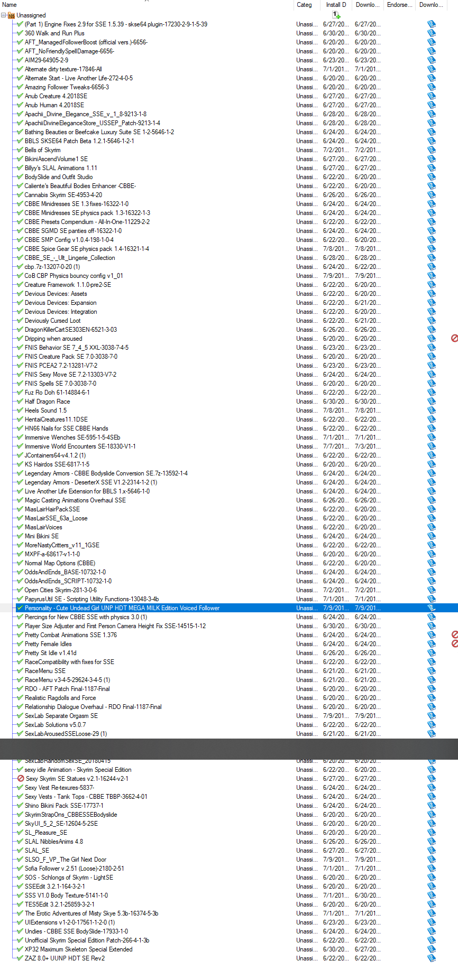Screen dimensions: 458x980
Task: Sort by the Endorse... column header
Action: coord(400,5)
